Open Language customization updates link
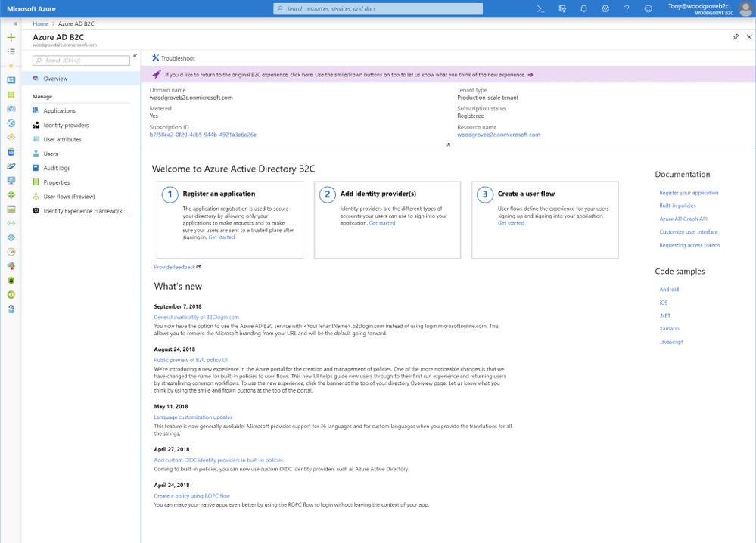 [x=193, y=417]
